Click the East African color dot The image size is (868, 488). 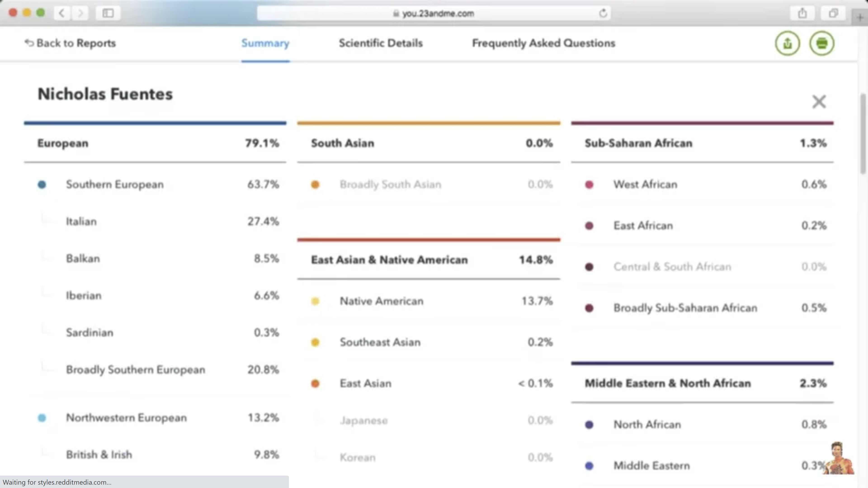589,226
